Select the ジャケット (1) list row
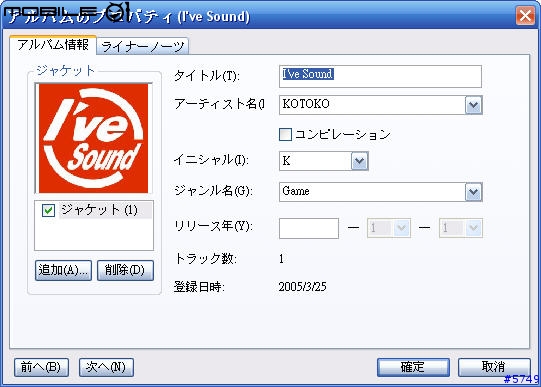541x387 pixels. point(94,210)
